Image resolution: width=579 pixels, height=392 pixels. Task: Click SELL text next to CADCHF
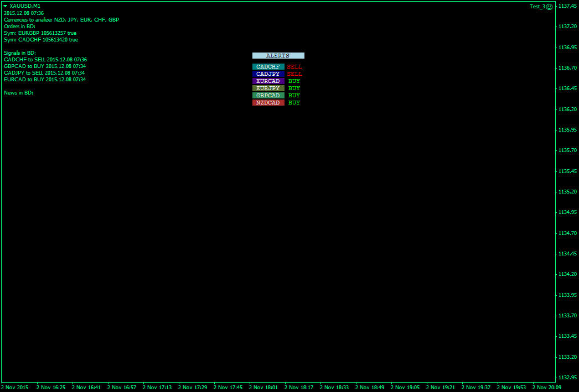(x=294, y=67)
